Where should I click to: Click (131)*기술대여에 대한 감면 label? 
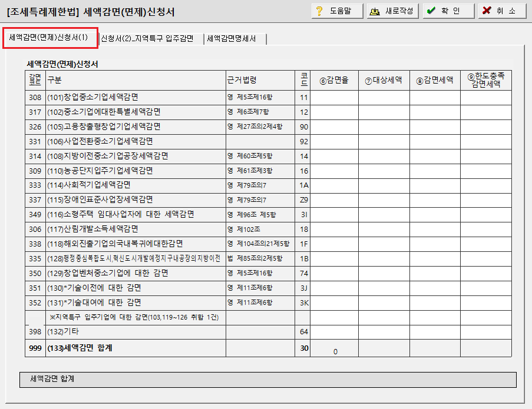94,302
